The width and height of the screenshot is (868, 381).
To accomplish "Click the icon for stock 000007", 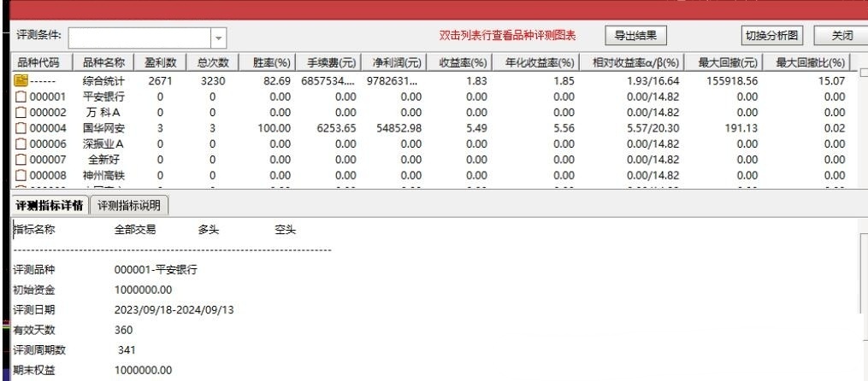I will point(22,157).
